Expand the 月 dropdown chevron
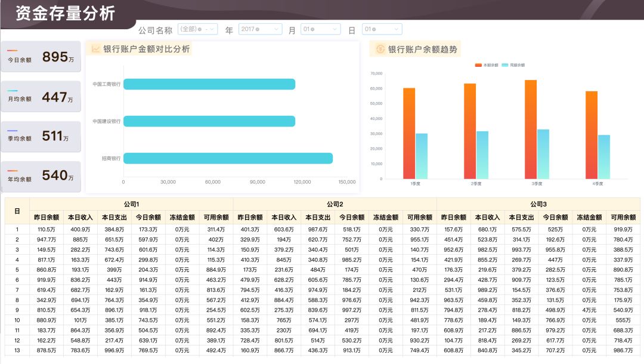The image size is (644, 364). [335, 29]
